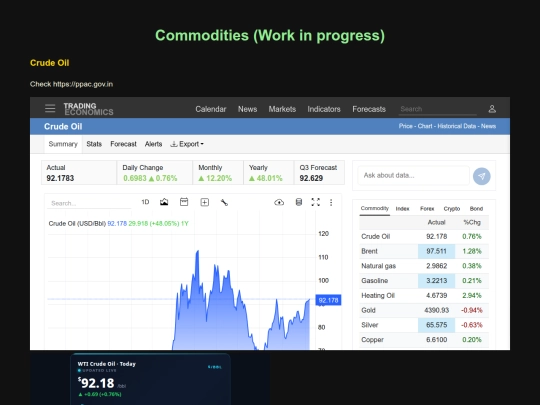
Task: Open the Copper row link
Action: click(x=372, y=340)
